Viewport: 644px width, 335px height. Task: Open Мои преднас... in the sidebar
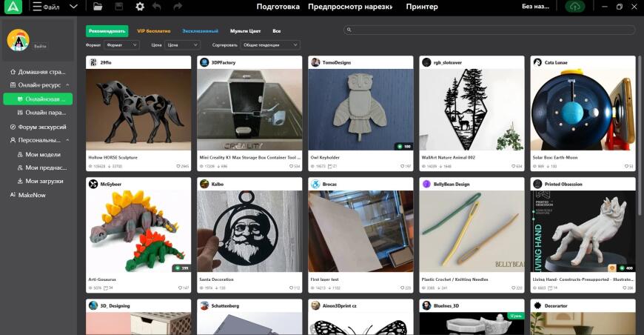41,167
